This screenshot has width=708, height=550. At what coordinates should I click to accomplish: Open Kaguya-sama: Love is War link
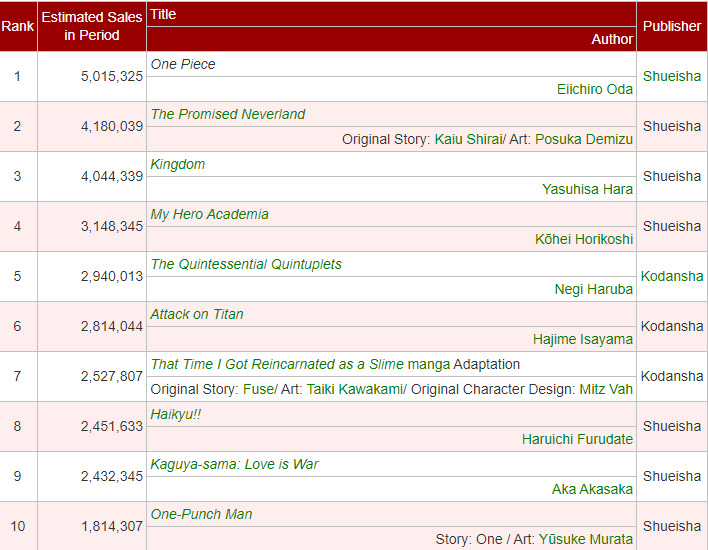coord(235,464)
